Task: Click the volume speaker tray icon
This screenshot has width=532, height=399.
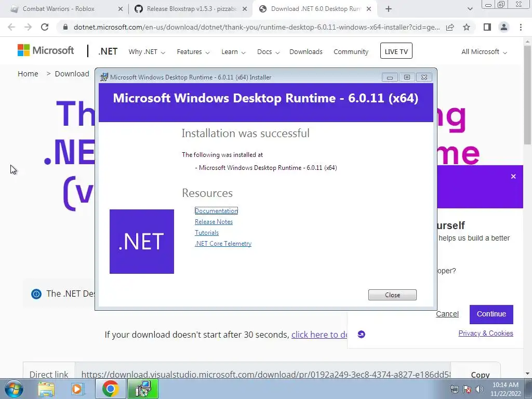Action: pyautogui.click(x=480, y=389)
